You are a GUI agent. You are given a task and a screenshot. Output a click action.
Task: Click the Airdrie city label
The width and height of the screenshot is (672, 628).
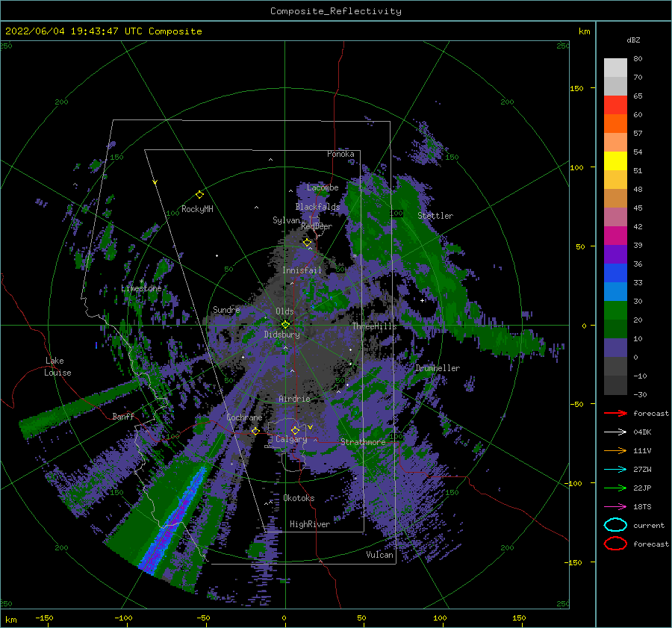[x=294, y=399]
